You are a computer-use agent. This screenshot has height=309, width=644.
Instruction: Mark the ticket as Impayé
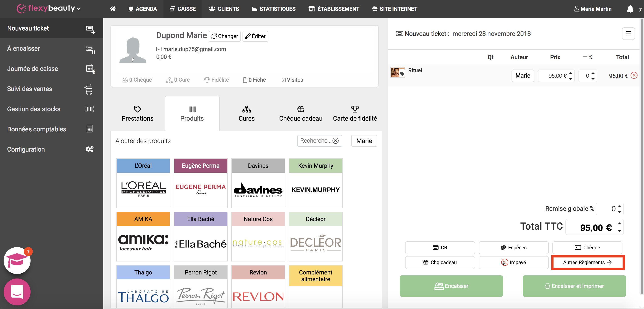coord(514,263)
